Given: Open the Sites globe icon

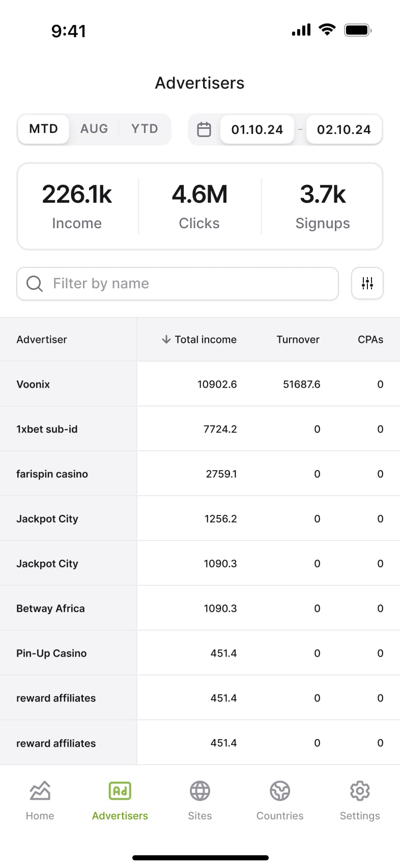Looking at the screenshot, I should [199, 791].
